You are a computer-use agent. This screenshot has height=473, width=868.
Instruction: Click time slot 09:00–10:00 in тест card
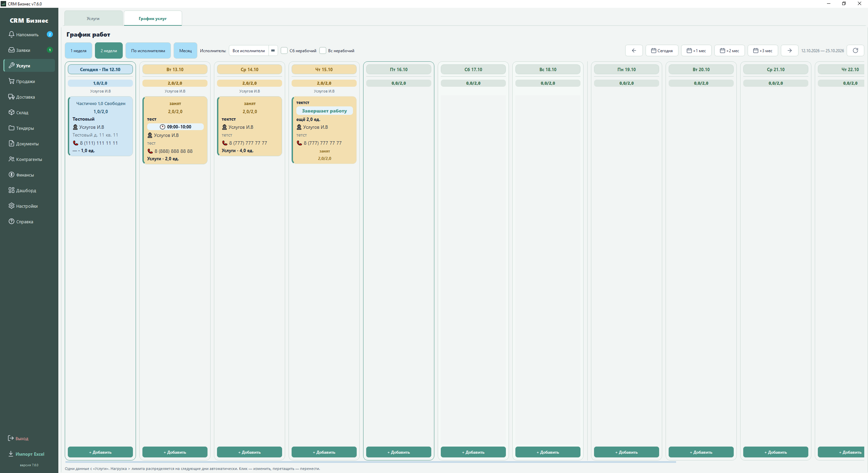click(175, 127)
